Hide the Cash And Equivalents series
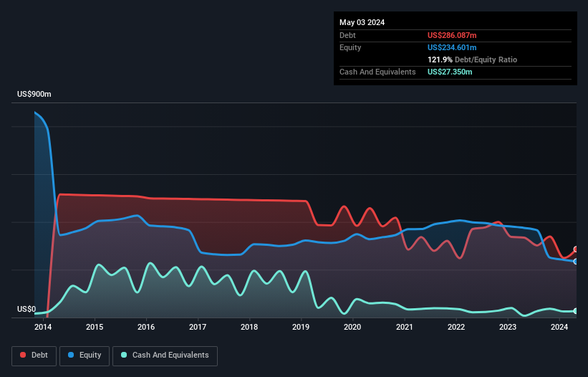The image size is (588, 377). pyautogui.click(x=165, y=355)
